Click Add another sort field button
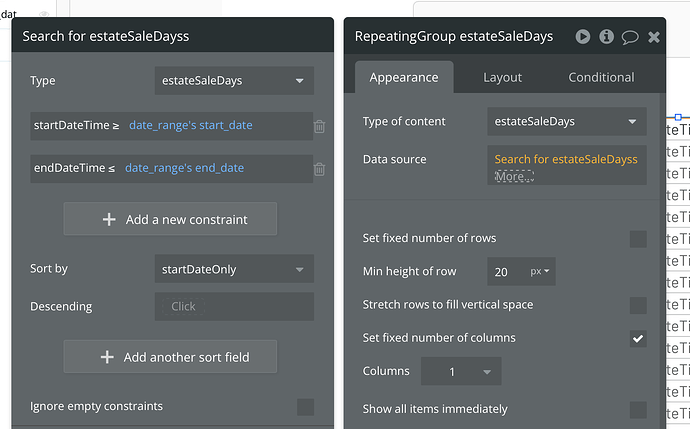690x429 pixels. 170,357
